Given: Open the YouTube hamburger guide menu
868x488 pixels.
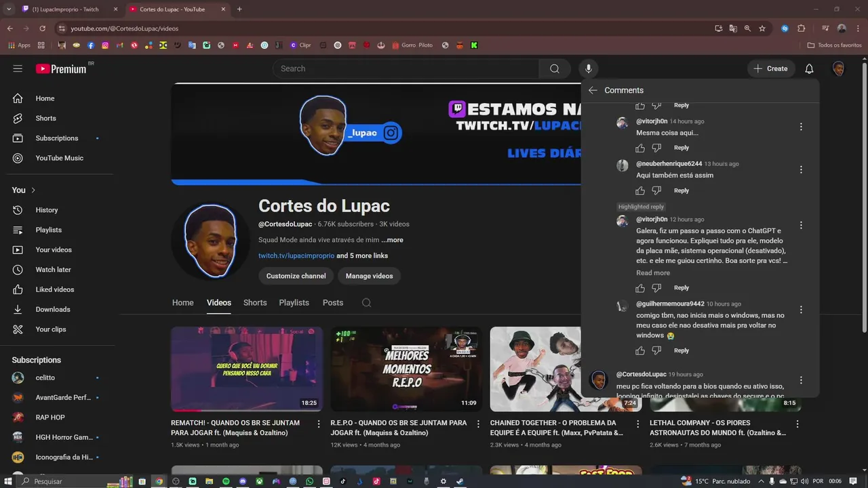Looking at the screenshot, I should tap(18, 68).
